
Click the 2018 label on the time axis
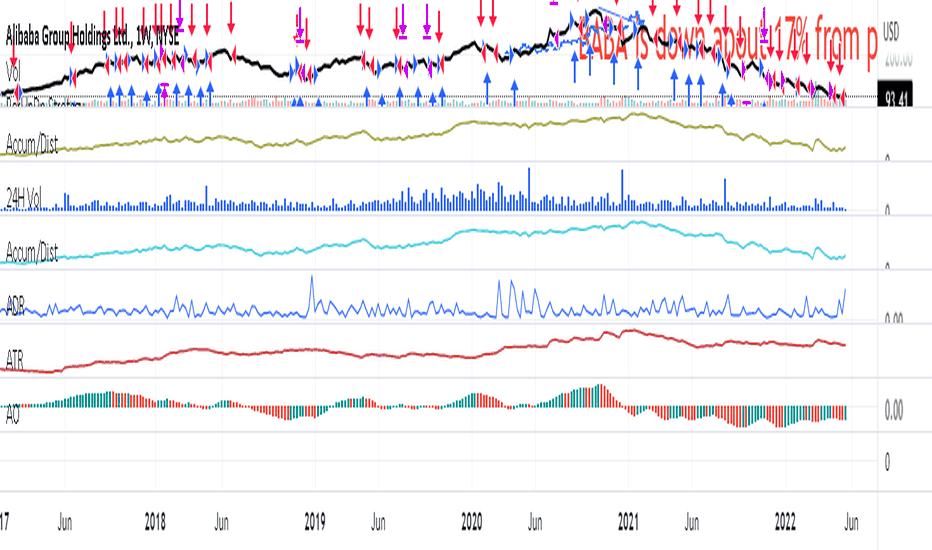tap(155, 522)
